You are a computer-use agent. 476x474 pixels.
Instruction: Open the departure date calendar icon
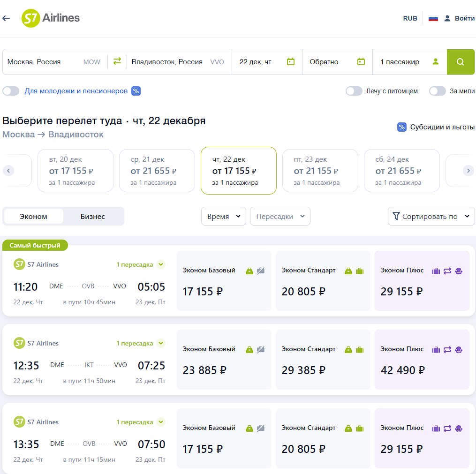click(291, 61)
